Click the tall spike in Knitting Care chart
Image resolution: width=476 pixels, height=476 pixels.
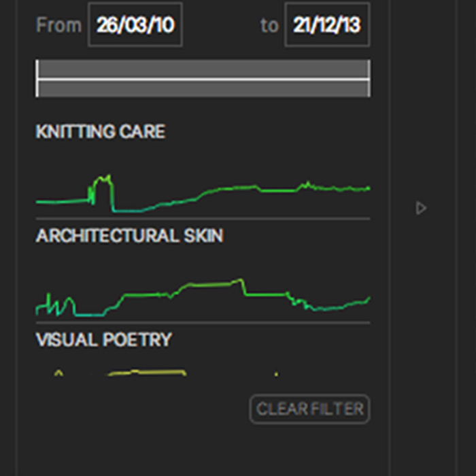click(x=103, y=180)
